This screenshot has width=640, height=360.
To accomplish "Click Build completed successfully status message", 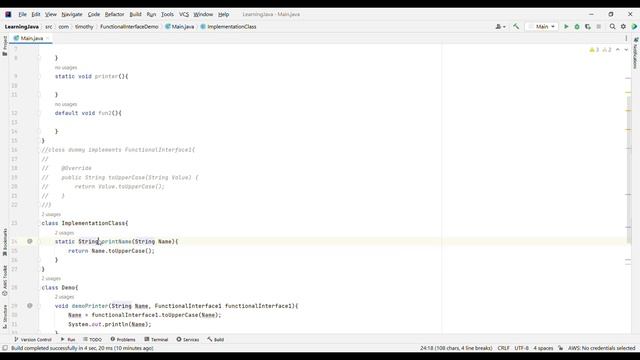I will (x=82, y=348).
